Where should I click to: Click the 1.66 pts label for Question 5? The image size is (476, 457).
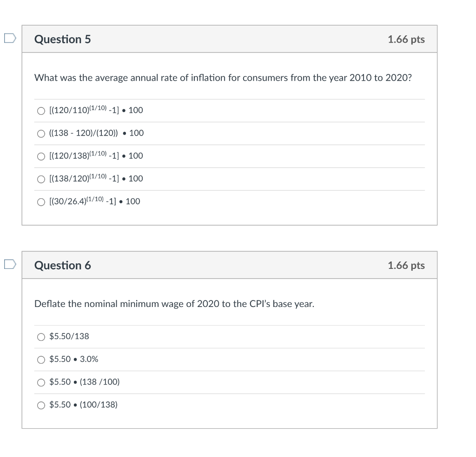(x=406, y=39)
